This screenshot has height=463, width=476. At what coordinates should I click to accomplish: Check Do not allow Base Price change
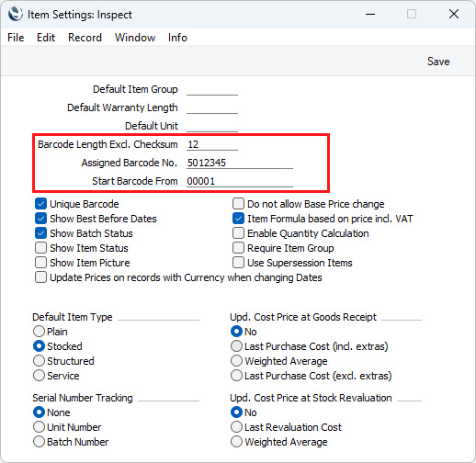click(238, 204)
